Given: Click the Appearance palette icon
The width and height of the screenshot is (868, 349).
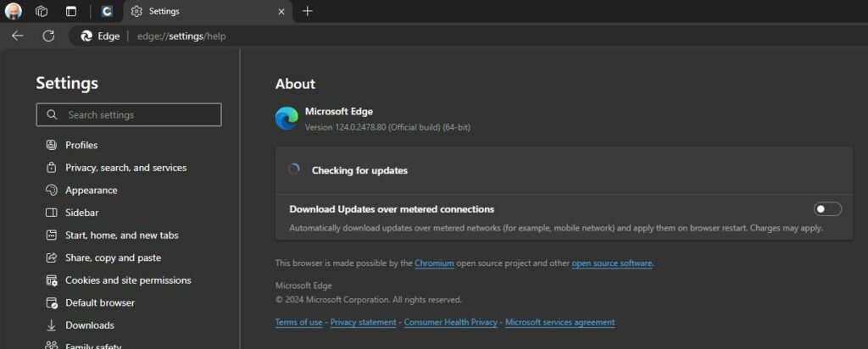Looking at the screenshot, I should 52,191.
